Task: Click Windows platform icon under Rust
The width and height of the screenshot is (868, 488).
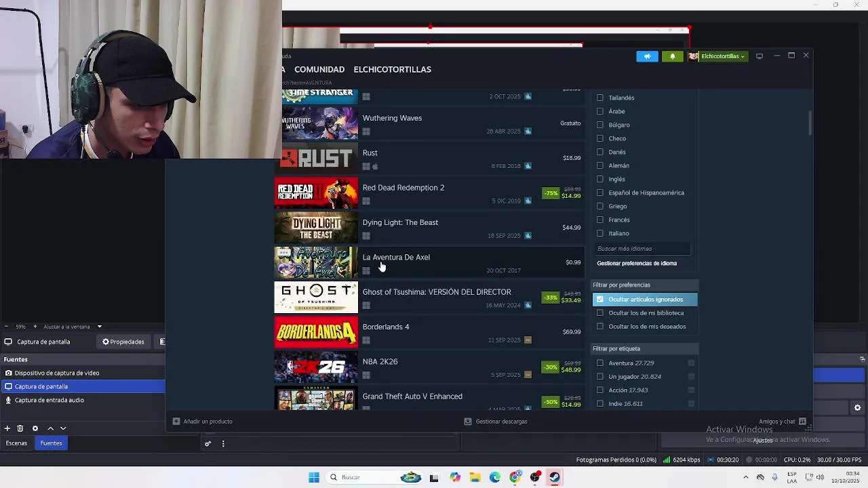Action: [366, 166]
